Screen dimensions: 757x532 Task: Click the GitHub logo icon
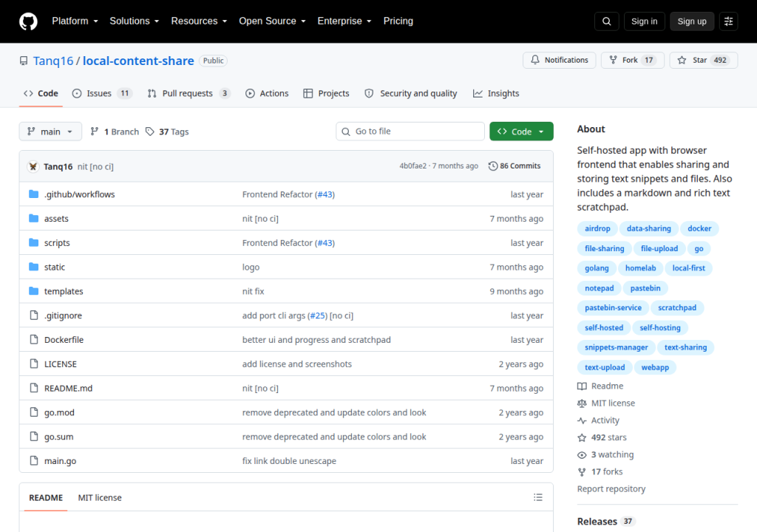click(x=28, y=21)
